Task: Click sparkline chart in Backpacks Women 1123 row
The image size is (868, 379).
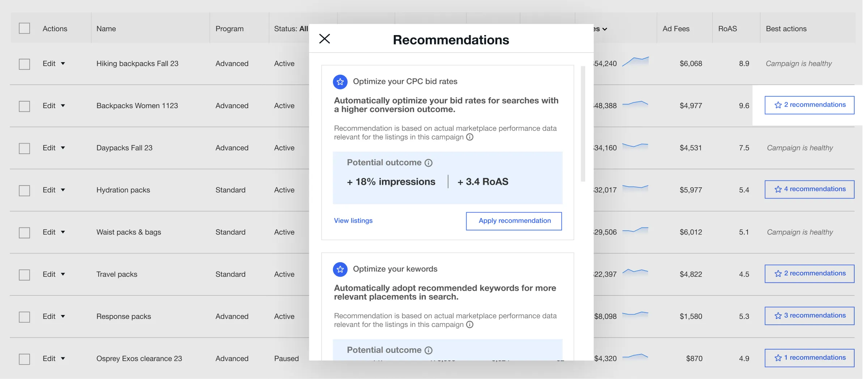Action: (635, 104)
